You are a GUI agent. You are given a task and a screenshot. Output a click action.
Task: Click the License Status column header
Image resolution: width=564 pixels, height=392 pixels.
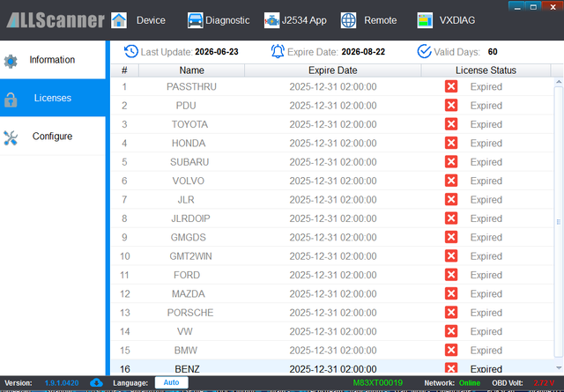(x=486, y=70)
